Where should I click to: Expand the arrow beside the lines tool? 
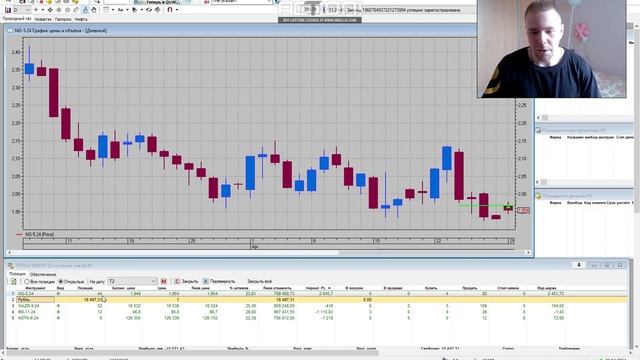point(113,10)
